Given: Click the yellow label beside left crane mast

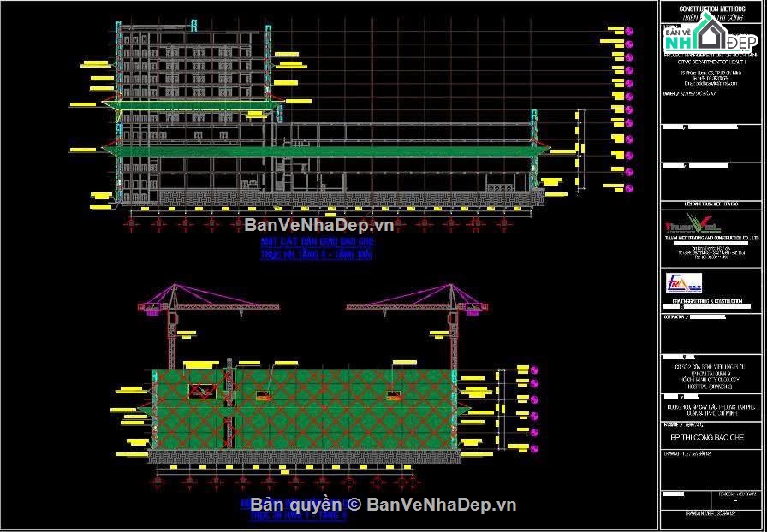Looking at the screenshot, I should [x=187, y=334].
